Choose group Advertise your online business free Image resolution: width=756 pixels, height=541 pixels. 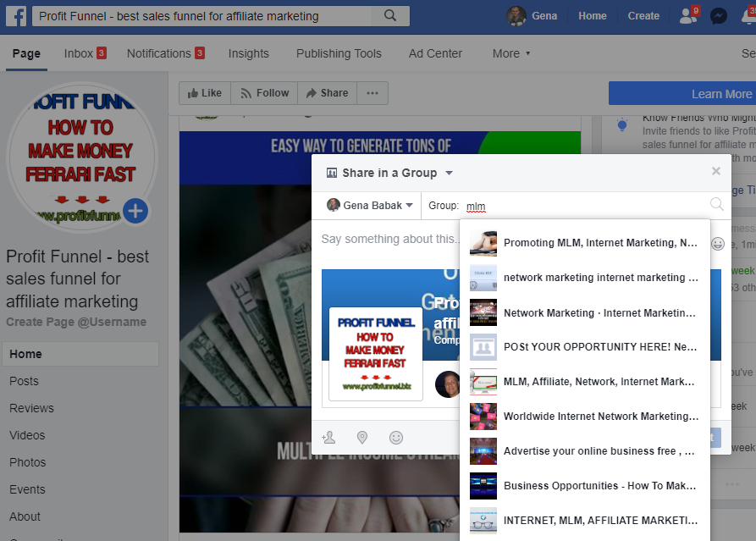[585, 451]
